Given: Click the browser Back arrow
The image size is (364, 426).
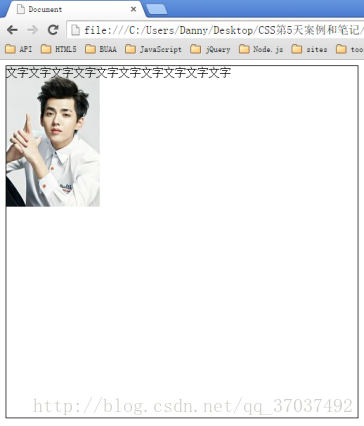Looking at the screenshot, I should click(12, 30).
